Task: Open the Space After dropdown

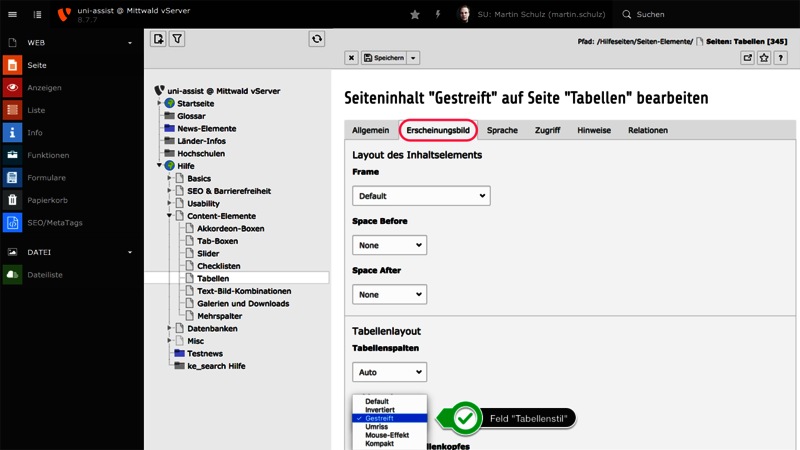Action: point(389,294)
